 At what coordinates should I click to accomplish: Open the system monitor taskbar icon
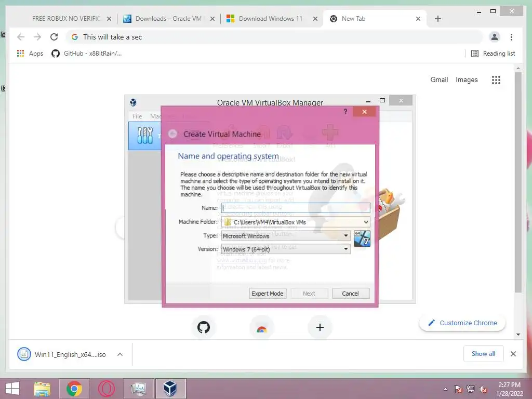[x=138, y=389]
